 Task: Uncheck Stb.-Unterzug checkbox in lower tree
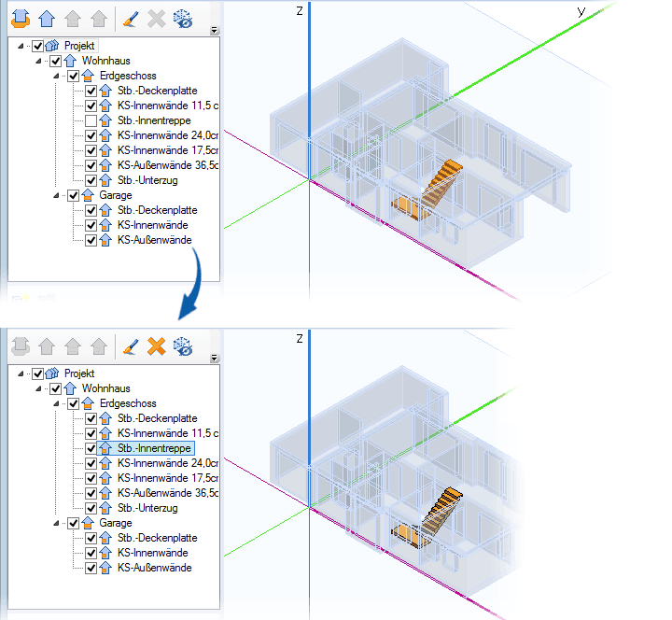[91, 508]
